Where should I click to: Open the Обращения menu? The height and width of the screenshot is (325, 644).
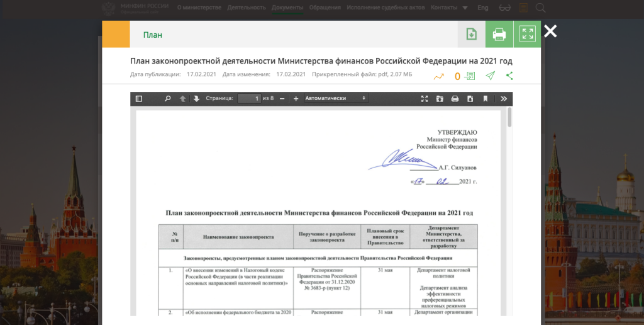(x=325, y=8)
